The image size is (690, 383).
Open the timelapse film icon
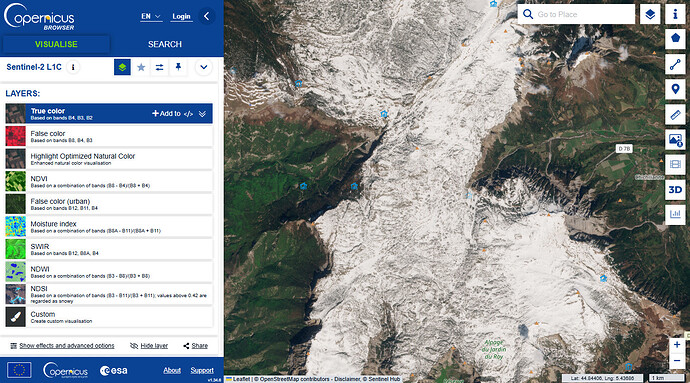(675, 165)
